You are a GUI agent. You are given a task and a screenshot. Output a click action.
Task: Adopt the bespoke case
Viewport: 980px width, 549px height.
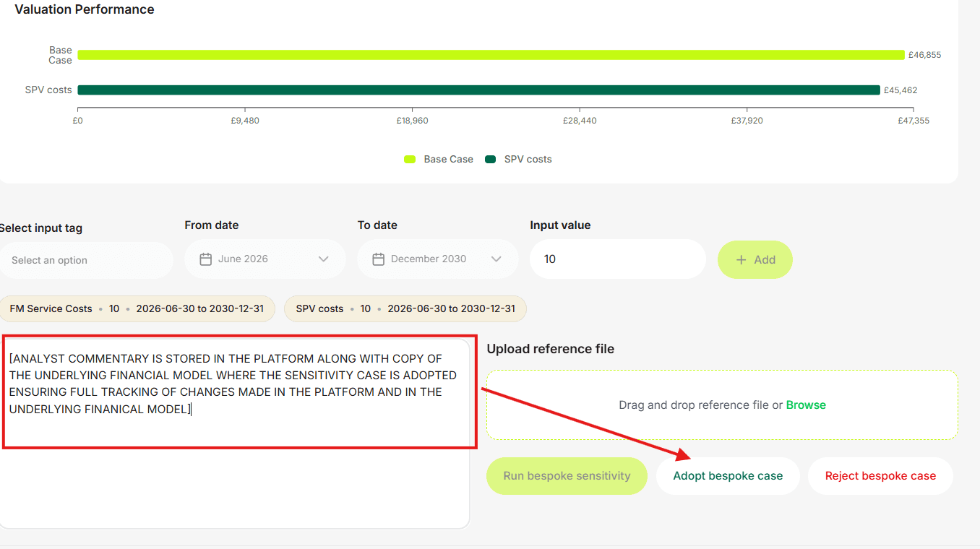(x=728, y=476)
